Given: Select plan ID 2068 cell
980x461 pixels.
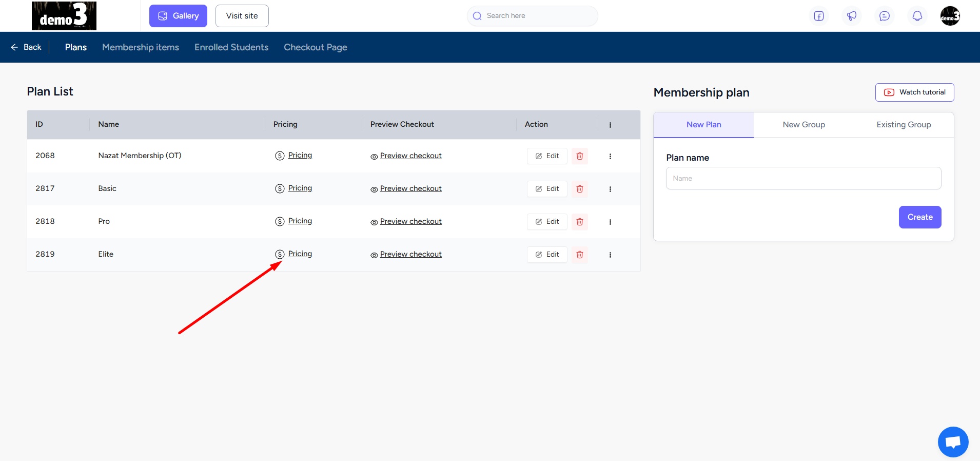Looking at the screenshot, I should pos(45,156).
